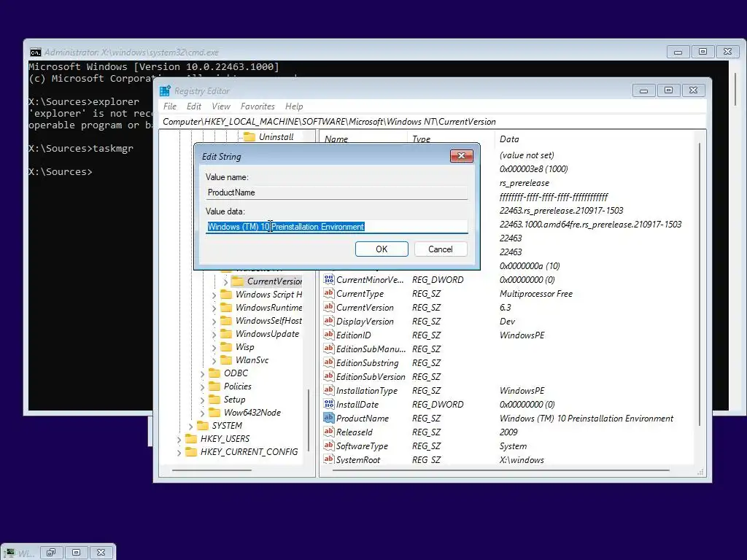Click the Value name field
The image size is (747, 560).
coord(337,192)
